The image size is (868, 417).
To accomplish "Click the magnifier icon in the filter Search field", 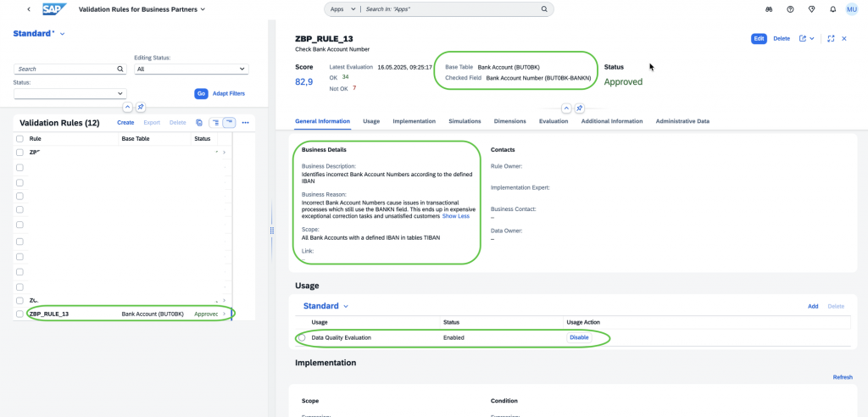I will [120, 69].
